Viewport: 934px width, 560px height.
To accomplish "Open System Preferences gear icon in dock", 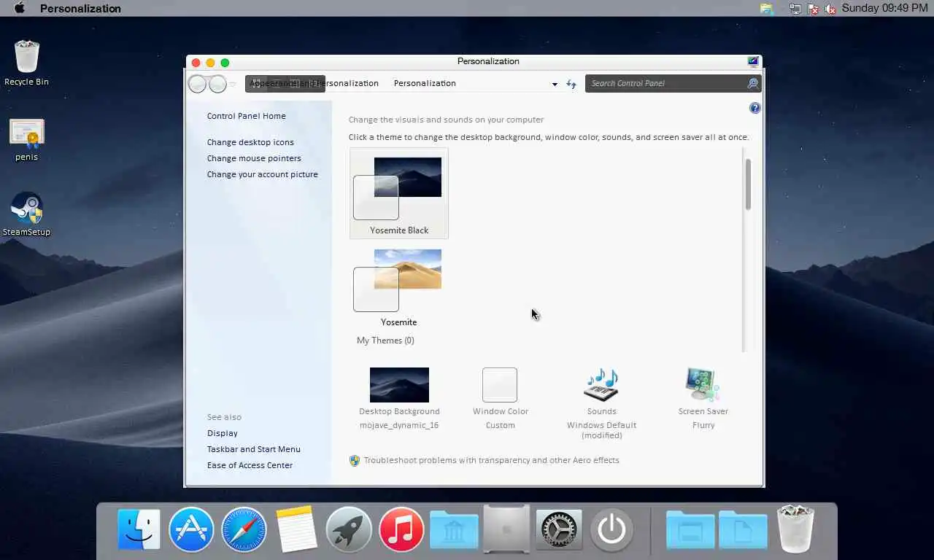I will pyautogui.click(x=559, y=529).
